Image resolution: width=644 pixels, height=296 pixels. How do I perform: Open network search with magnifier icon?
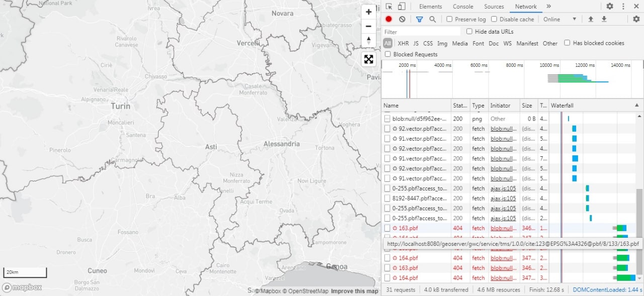[433, 19]
